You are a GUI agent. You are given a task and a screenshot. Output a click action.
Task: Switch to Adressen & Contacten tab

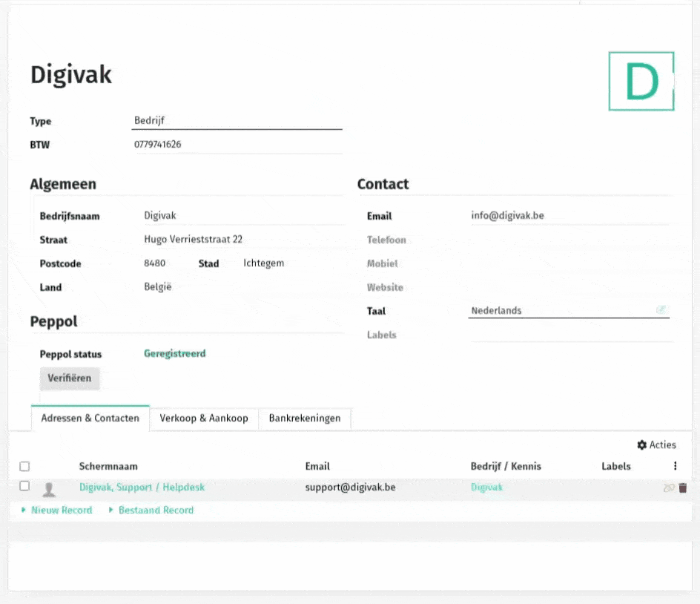click(90, 418)
